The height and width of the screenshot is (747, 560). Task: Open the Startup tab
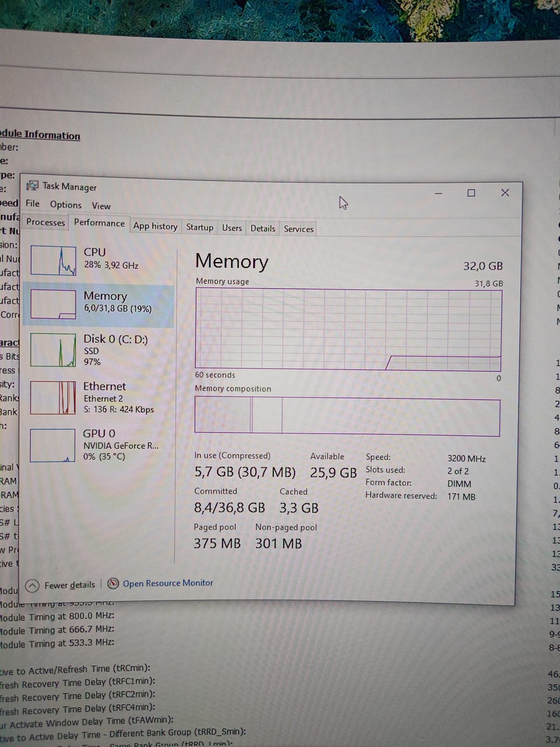click(x=199, y=227)
